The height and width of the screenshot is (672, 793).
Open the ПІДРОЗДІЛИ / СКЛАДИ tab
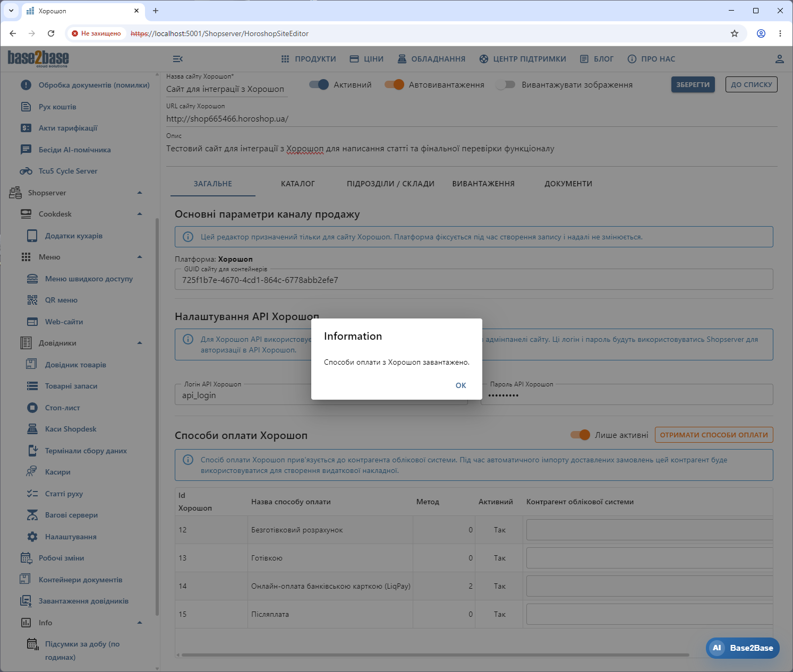point(391,184)
